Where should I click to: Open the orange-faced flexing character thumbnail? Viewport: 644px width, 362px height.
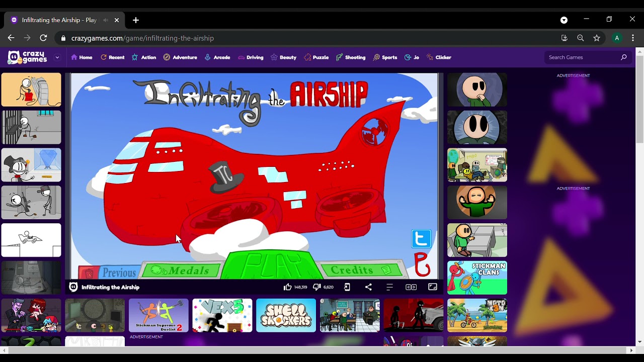click(x=477, y=203)
